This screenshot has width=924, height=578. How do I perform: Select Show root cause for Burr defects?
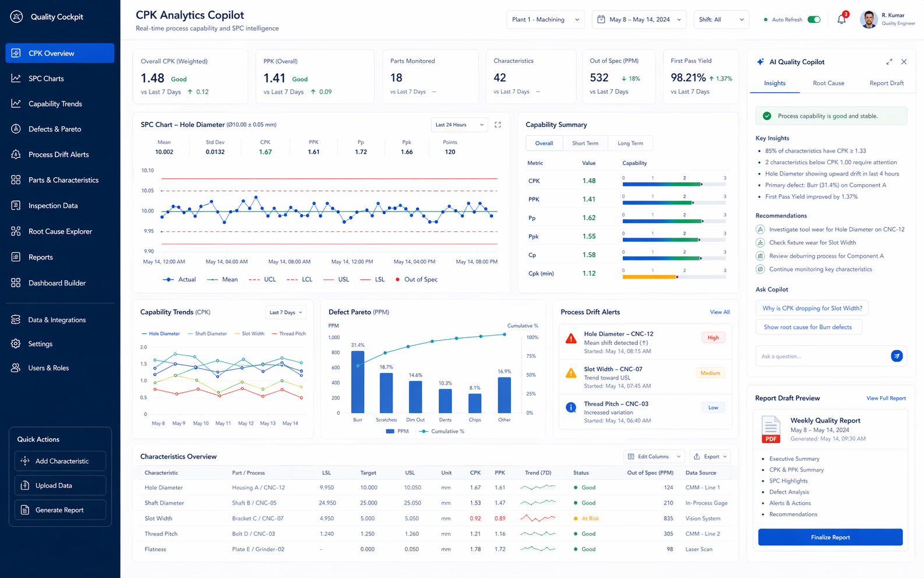(x=809, y=327)
